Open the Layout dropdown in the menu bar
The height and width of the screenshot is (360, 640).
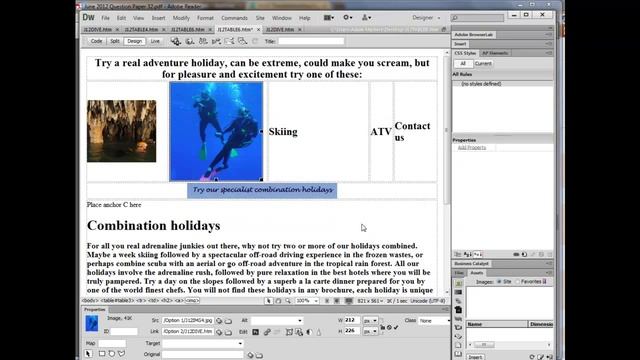click(x=329, y=18)
